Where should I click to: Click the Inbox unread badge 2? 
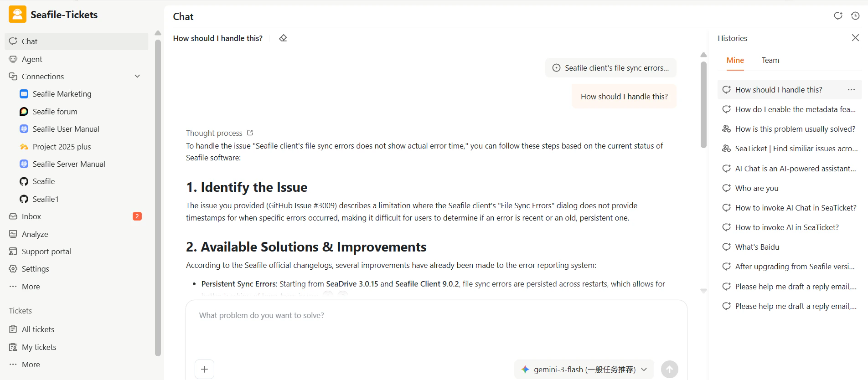[x=137, y=216]
